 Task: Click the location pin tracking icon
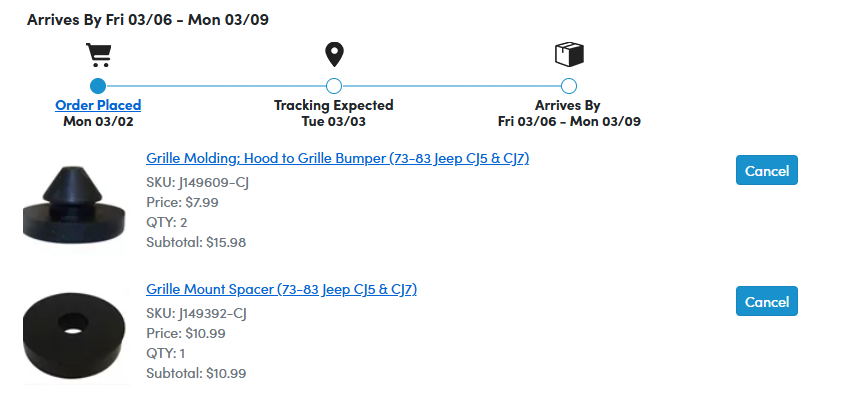pyautogui.click(x=334, y=54)
